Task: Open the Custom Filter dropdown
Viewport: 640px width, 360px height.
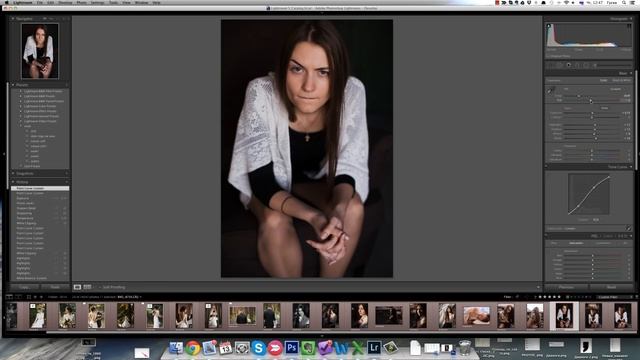Action: (613, 297)
